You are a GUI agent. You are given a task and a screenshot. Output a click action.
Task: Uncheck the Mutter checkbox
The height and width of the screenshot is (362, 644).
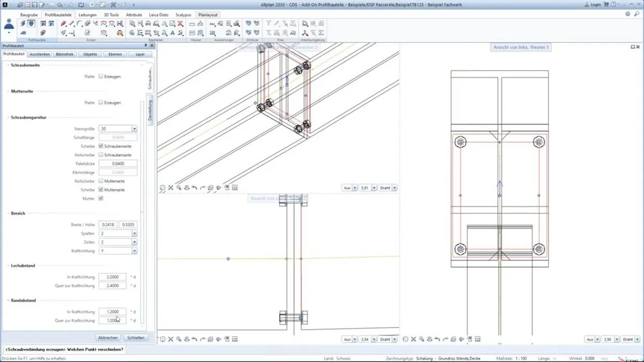pos(101,198)
